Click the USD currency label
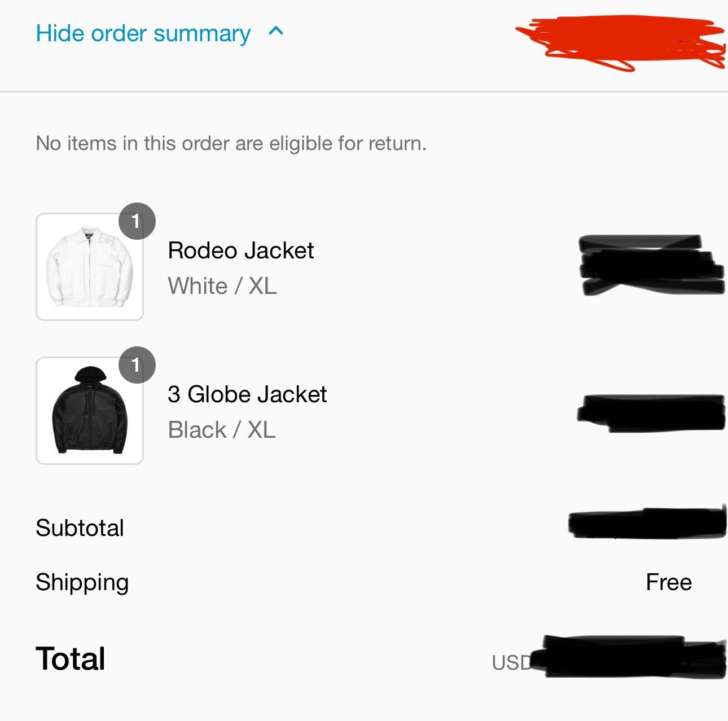 pyautogui.click(x=511, y=663)
